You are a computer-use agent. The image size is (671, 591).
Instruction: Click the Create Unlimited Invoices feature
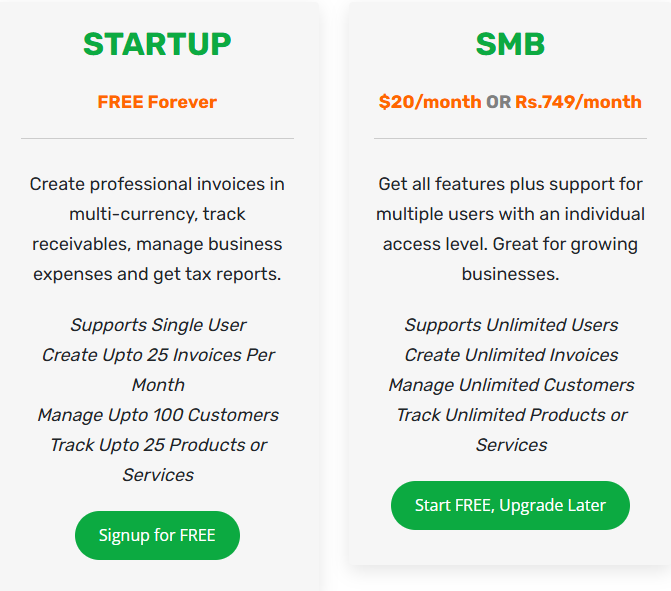[x=511, y=355]
